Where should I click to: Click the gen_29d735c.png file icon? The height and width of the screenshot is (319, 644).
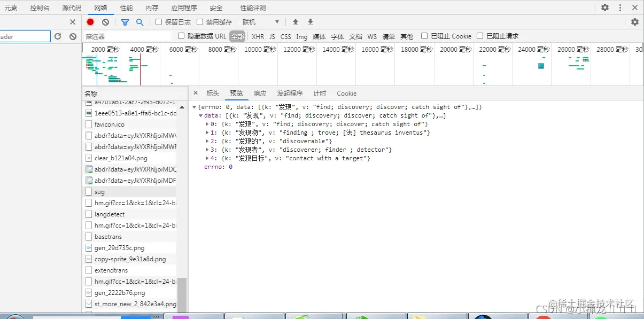89,248
